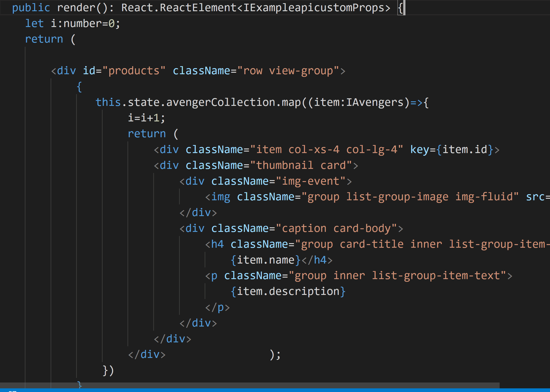Click "img-event" class string
550x392 pixels.
311,181
